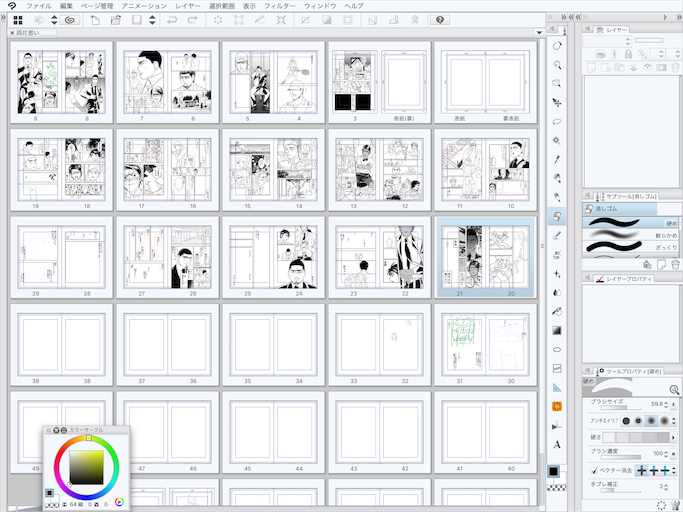Viewport: 683px width, 512px height.
Task: Click the brush density value stepper
Action: pos(666,454)
